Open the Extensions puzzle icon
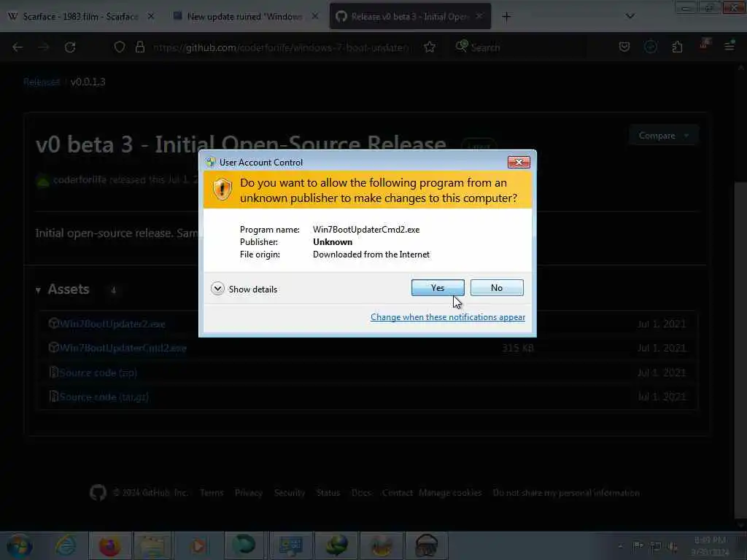 click(677, 47)
